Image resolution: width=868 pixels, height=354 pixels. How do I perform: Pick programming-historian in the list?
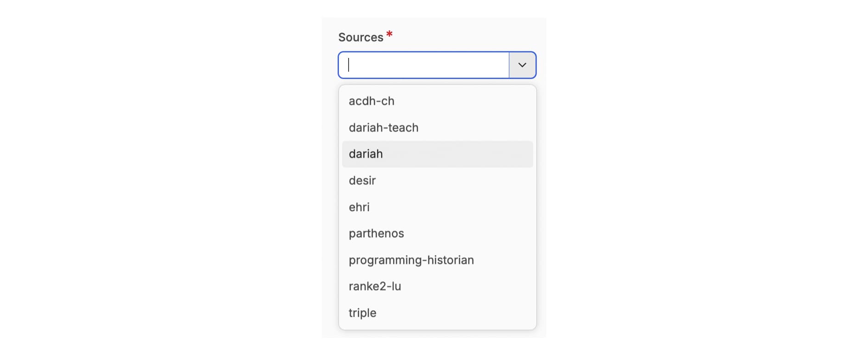[411, 260]
